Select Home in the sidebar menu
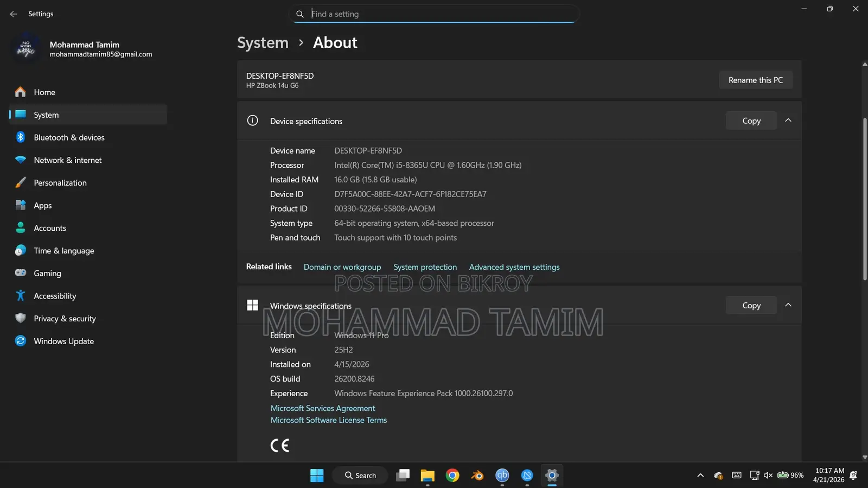This screenshot has width=868, height=488. coord(88,92)
